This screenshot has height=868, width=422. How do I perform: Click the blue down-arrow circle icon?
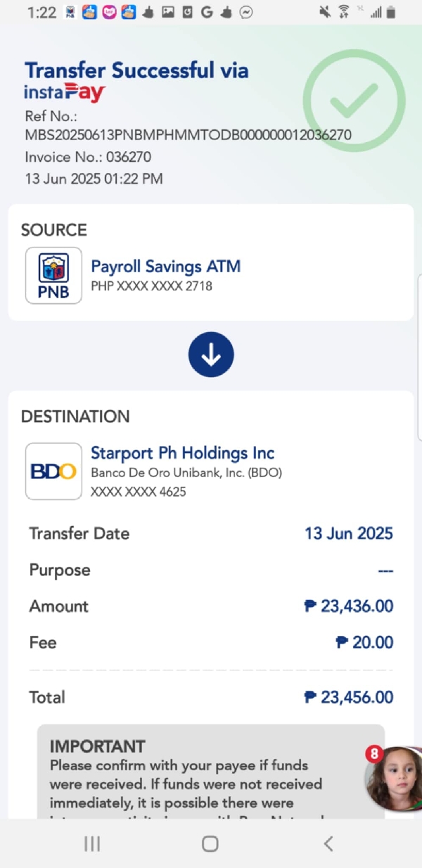[211, 356]
